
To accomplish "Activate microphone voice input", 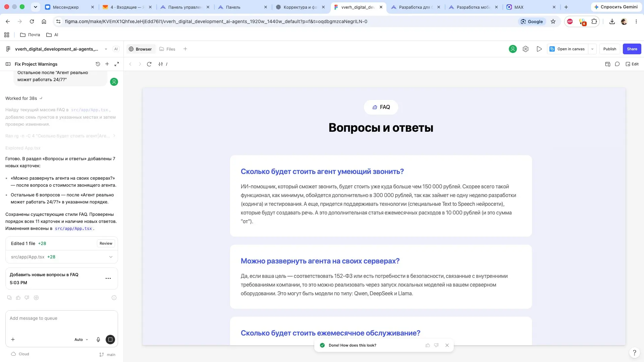I will 98,340.
